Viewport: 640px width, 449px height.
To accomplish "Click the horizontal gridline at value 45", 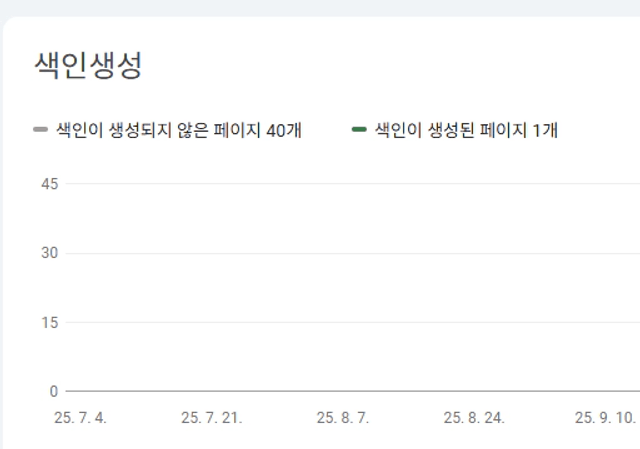I will 350,184.
